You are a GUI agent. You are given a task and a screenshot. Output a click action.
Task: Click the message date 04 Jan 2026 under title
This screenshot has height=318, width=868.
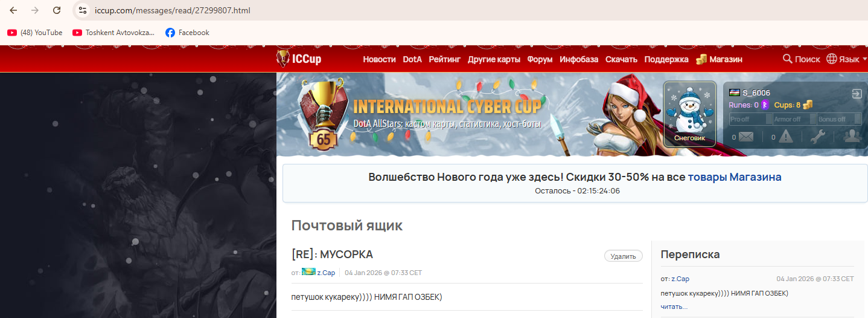(x=383, y=273)
